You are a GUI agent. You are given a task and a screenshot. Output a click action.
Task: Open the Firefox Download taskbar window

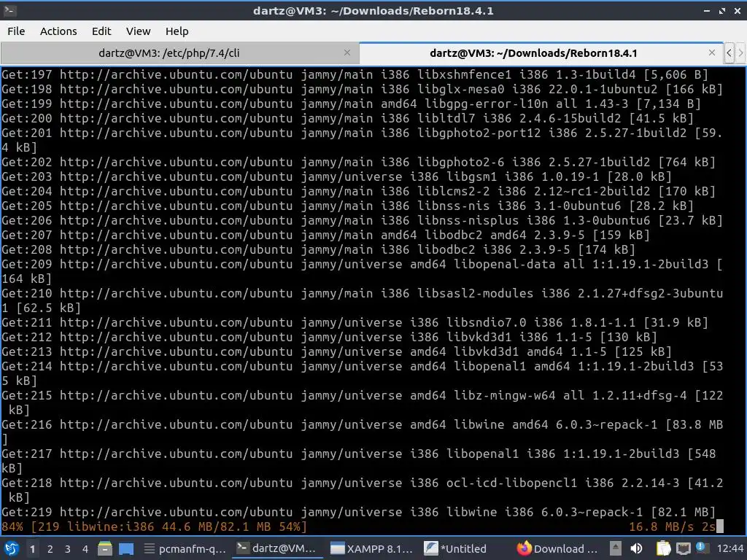pyautogui.click(x=557, y=548)
